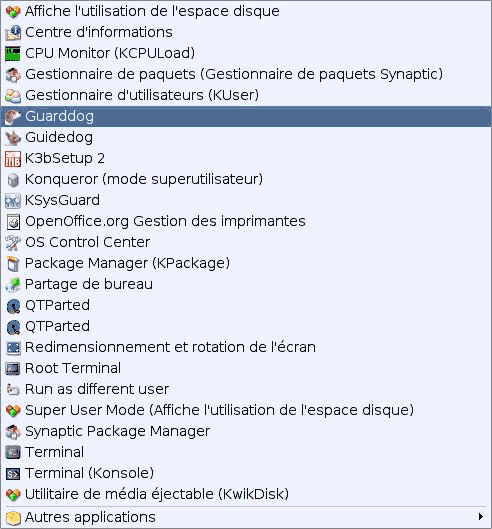
Task: Choose Package Manager (KPackage)
Action: tap(246, 263)
